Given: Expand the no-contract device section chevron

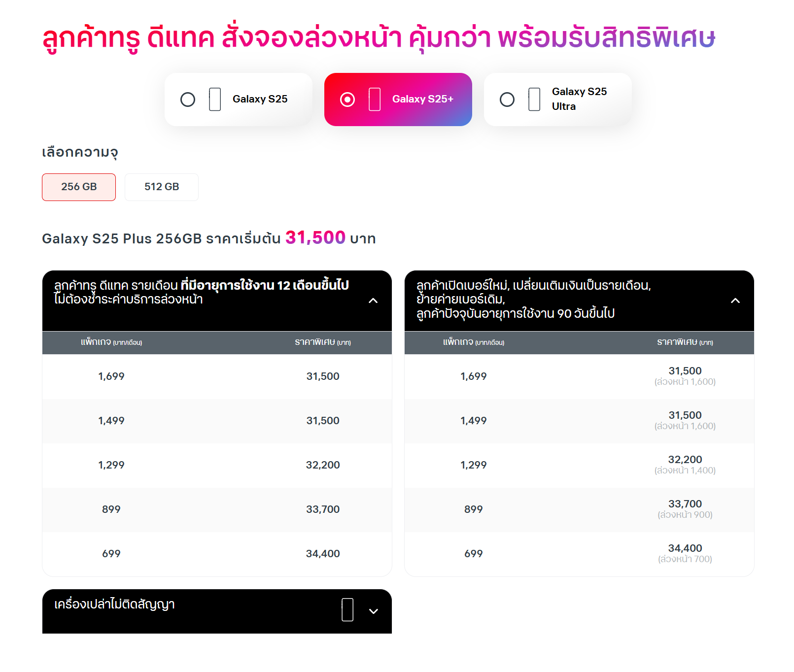Looking at the screenshot, I should coord(374,611).
